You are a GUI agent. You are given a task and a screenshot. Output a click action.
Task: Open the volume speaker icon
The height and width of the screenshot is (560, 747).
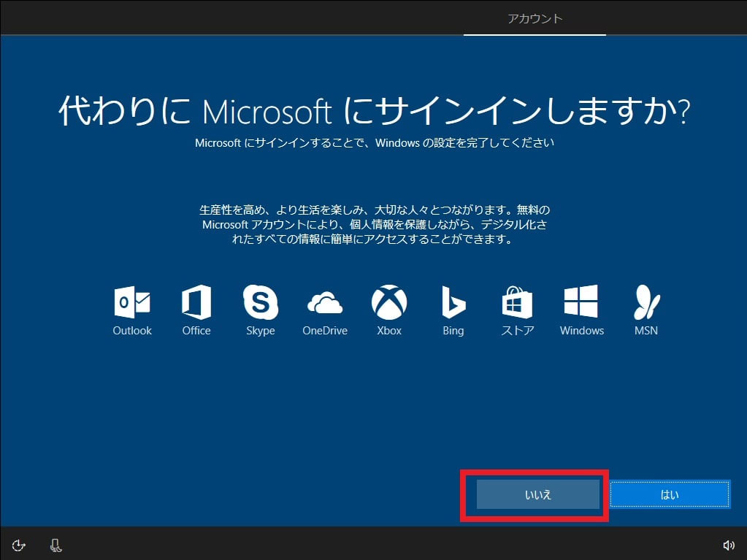point(729,545)
